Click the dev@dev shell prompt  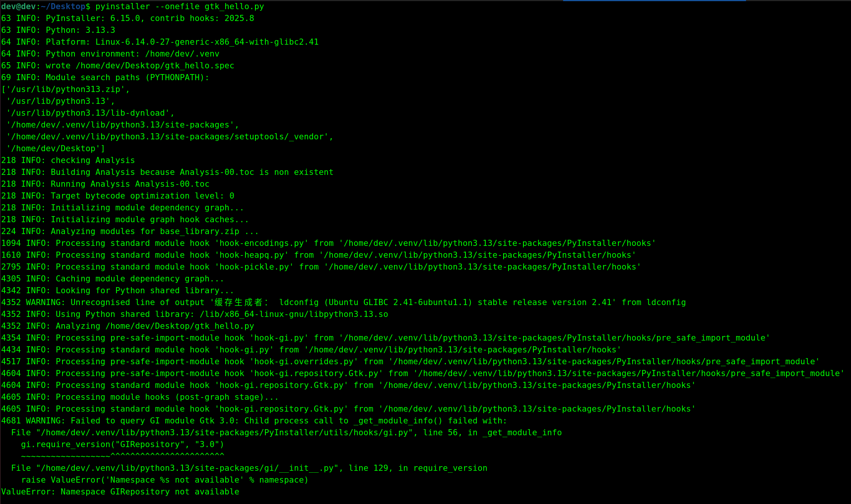[x=18, y=6]
